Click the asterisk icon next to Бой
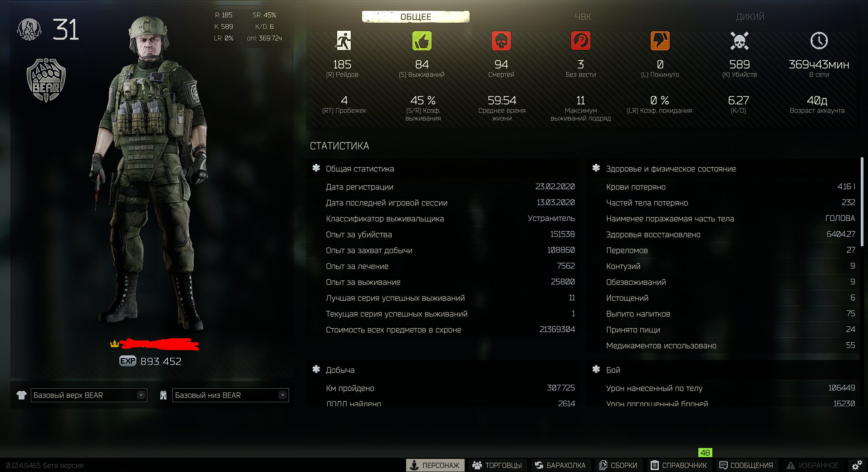 click(596, 370)
